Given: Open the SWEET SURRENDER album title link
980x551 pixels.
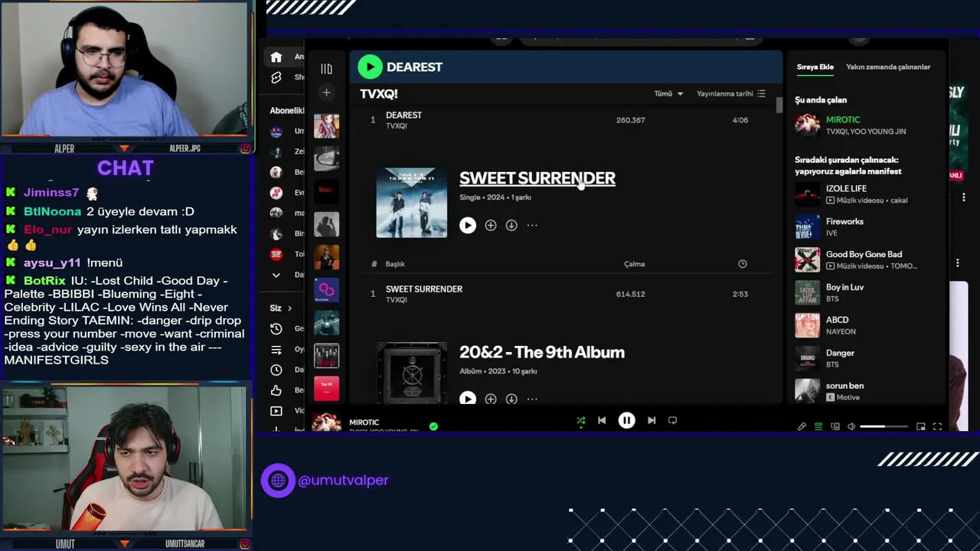Looking at the screenshot, I should pos(537,178).
